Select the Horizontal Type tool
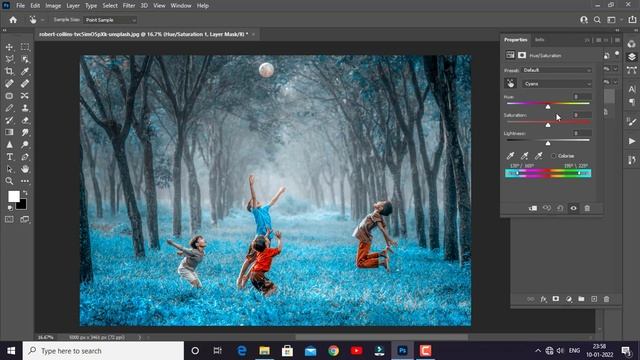 click(9, 157)
